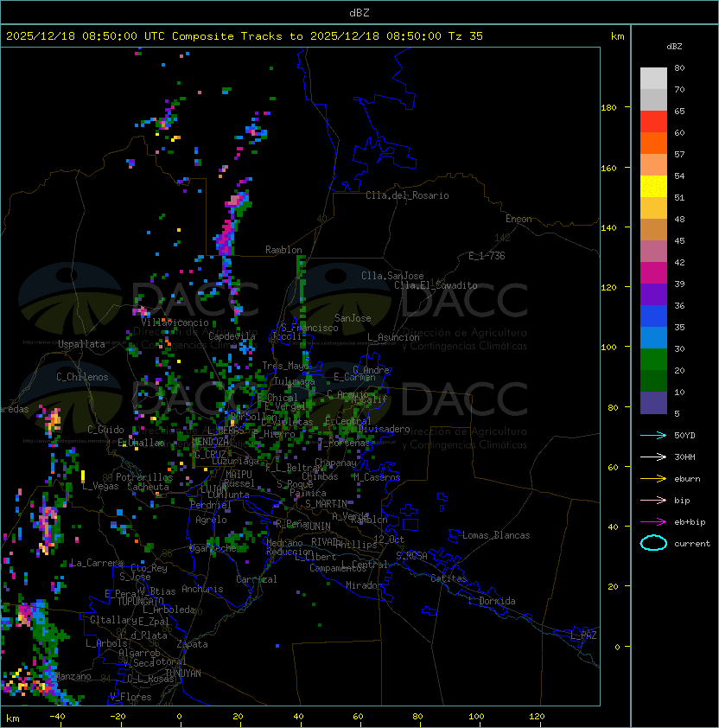Click the C_Guido map label
The width and height of the screenshot is (719, 728).
[x=105, y=430]
